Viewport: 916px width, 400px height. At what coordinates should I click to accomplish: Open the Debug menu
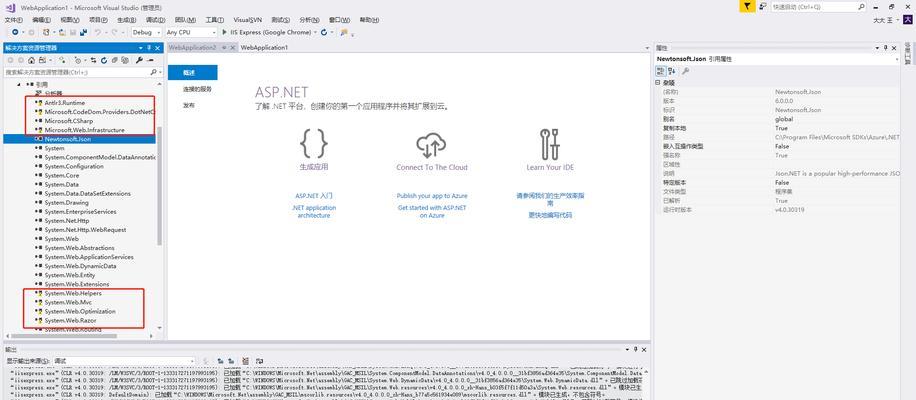click(155, 20)
